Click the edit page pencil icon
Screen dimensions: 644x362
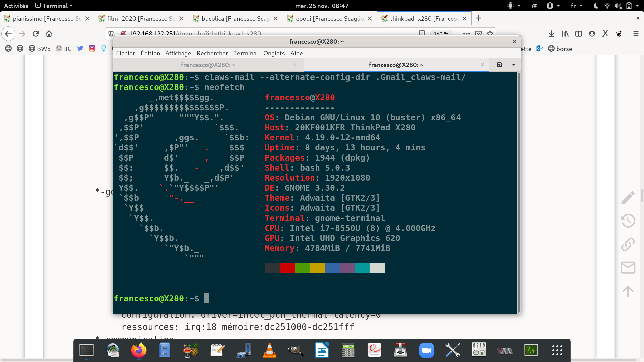[628, 198]
